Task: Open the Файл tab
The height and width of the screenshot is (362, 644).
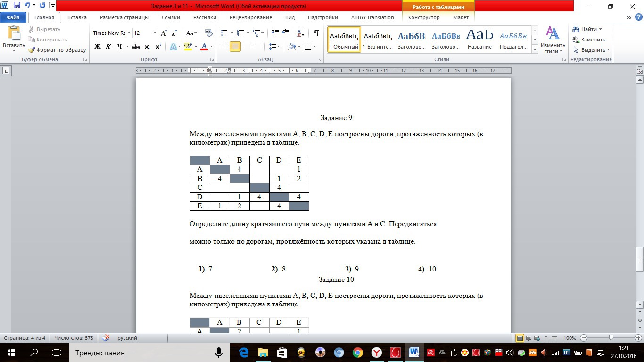Action: coord(13,17)
